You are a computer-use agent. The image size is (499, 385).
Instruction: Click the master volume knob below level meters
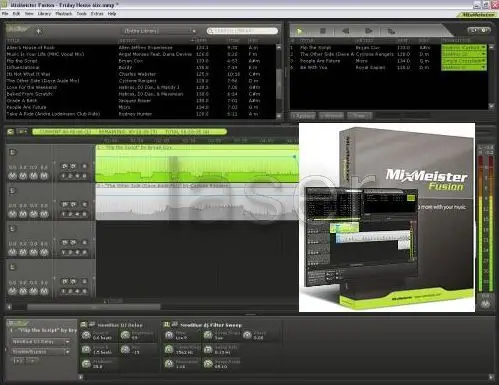pos(485,304)
